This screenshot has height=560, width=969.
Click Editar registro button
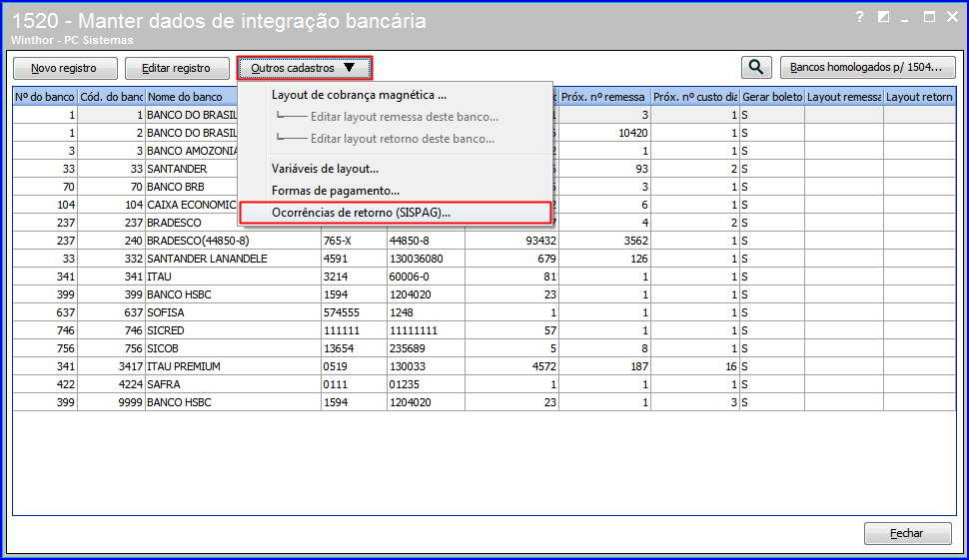177,68
